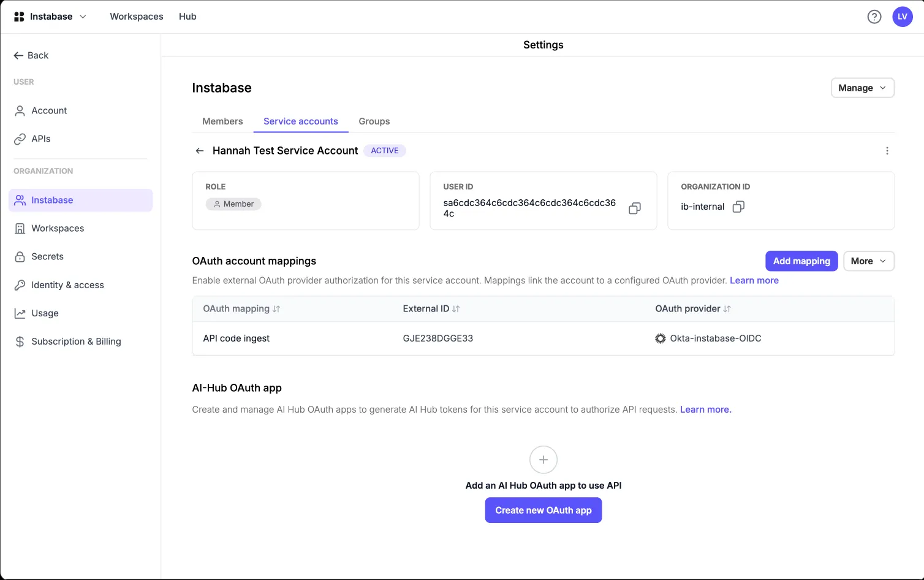Image resolution: width=924 pixels, height=580 pixels.
Task: Select the Instabase organization sidebar item
Action: pos(80,200)
